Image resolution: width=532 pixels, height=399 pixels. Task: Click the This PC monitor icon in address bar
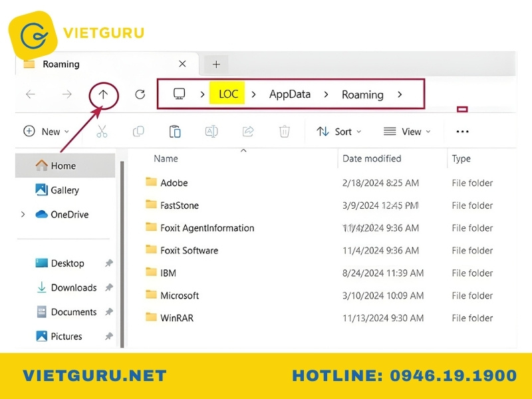[x=179, y=94]
